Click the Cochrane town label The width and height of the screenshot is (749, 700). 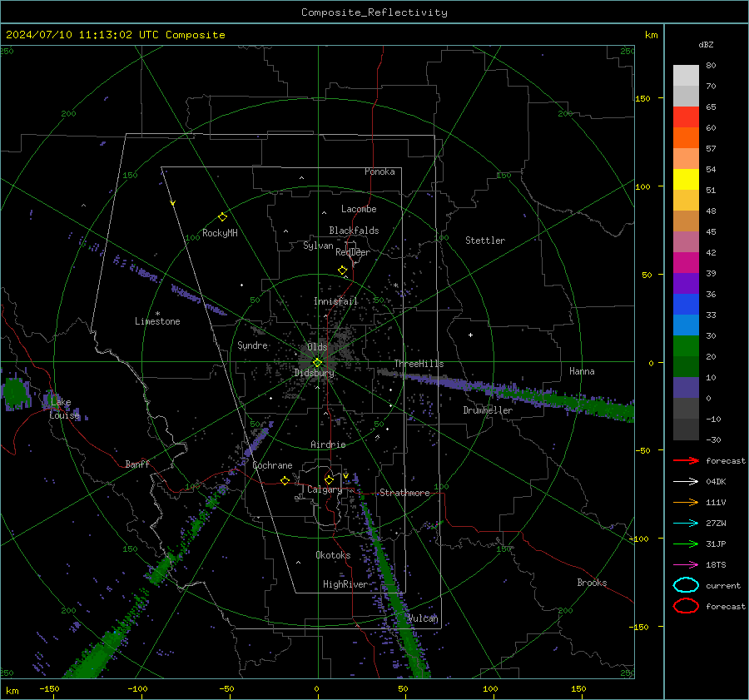click(x=272, y=465)
